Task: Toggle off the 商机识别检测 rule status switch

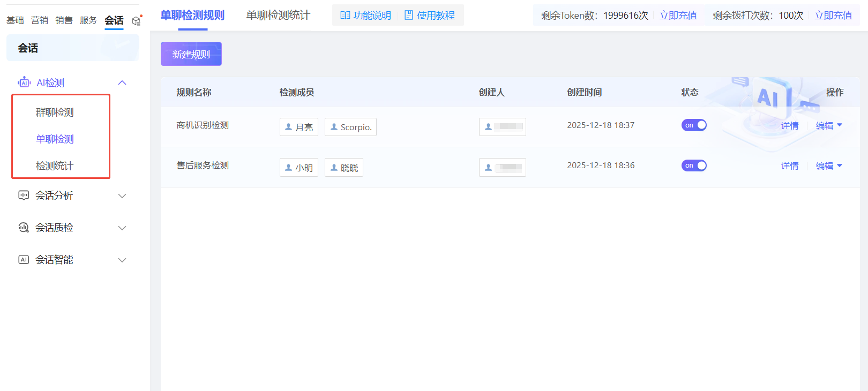Action: coord(694,125)
